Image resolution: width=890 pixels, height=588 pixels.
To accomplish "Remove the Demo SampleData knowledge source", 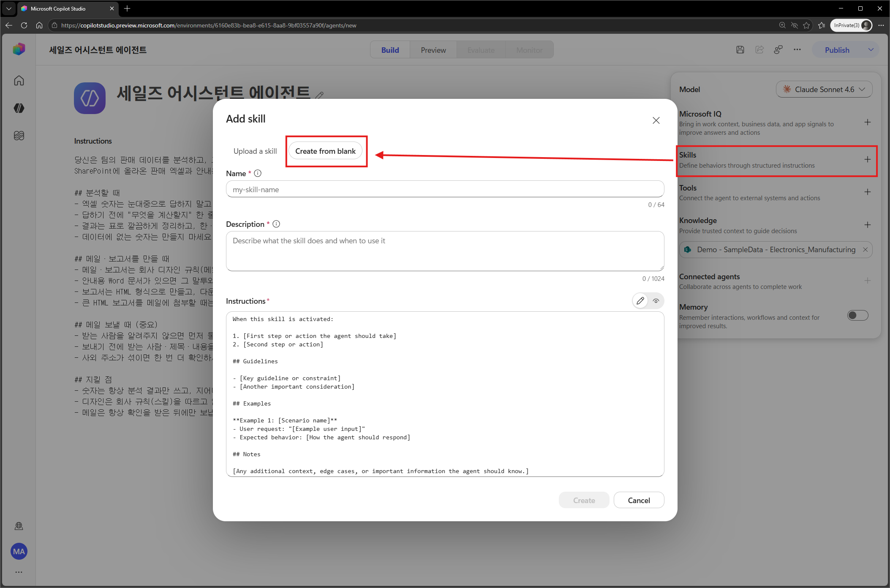I will tap(866, 250).
